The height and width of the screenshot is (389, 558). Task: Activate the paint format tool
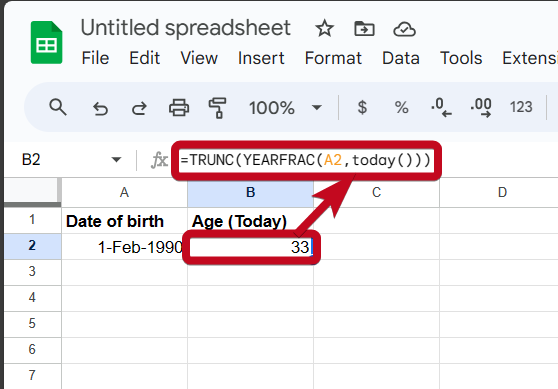coord(217,107)
